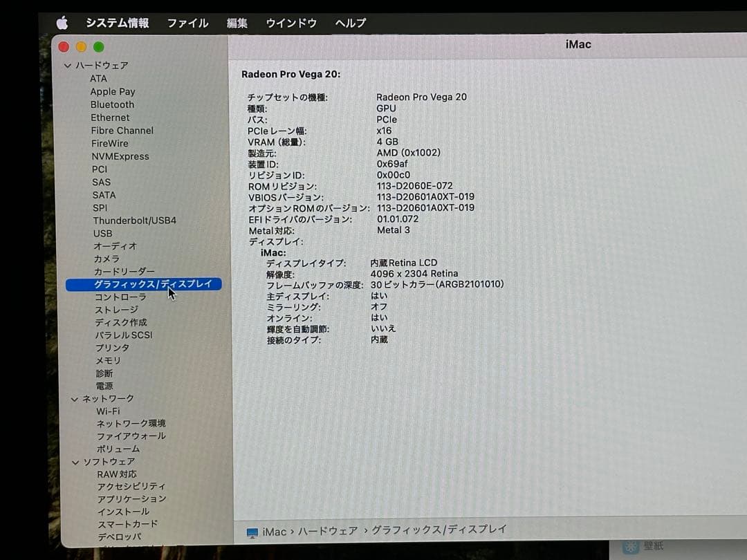
Task: Open the Apple menu
Action: (62, 22)
